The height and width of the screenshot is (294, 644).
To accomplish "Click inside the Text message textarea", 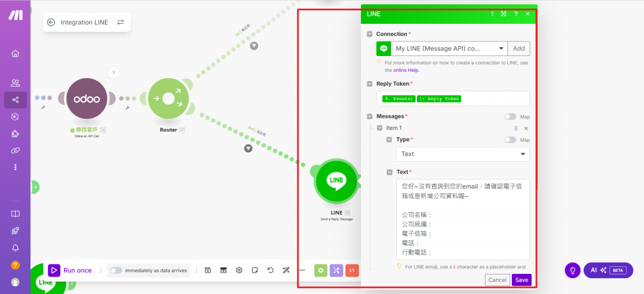I will pyautogui.click(x=463, y=219).
